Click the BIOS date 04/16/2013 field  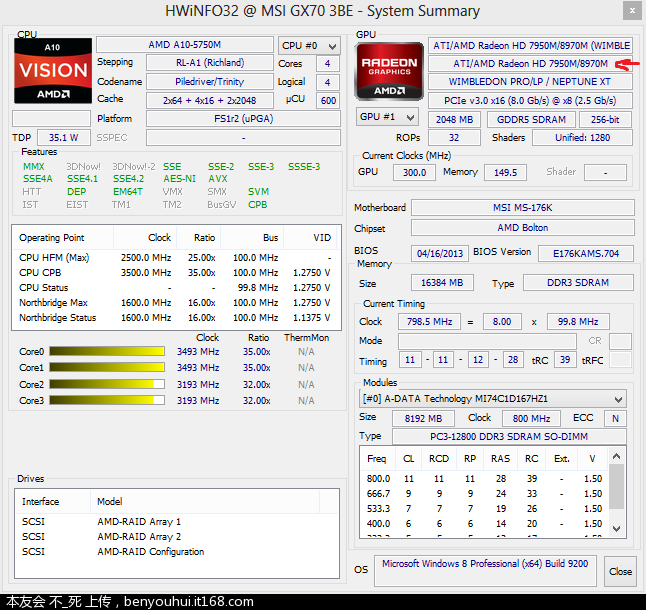coord(440,253)
